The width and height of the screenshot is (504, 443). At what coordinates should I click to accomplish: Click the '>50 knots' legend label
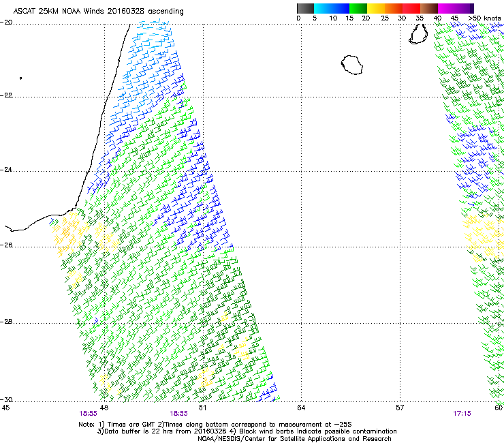(x=484, y=18)
